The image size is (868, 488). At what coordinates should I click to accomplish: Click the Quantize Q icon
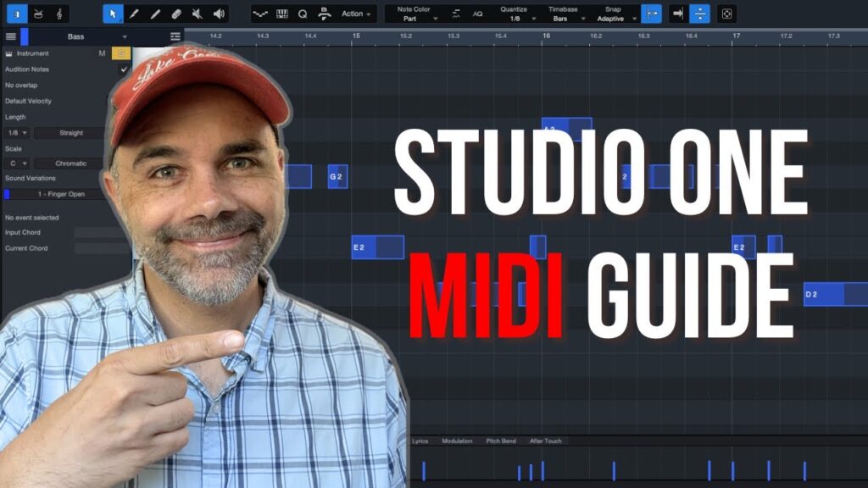[x=303, y=14]
